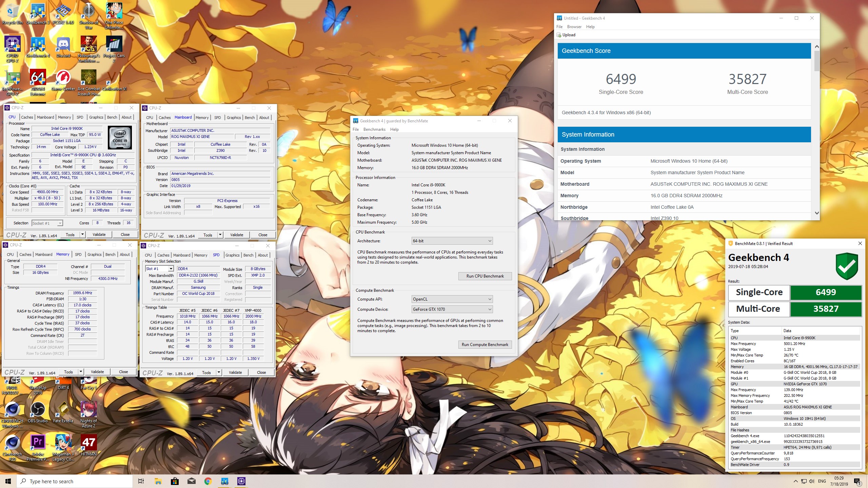Launch AIDA64 Extreme desktop icon
868x488 pixels.
point(38,82)
